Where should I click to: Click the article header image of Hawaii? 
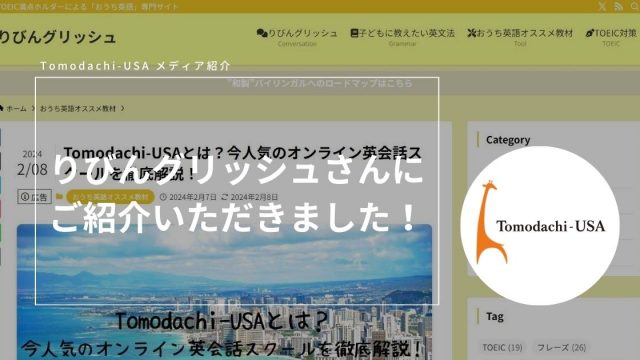pyautogui.click(x=224, y=292)
